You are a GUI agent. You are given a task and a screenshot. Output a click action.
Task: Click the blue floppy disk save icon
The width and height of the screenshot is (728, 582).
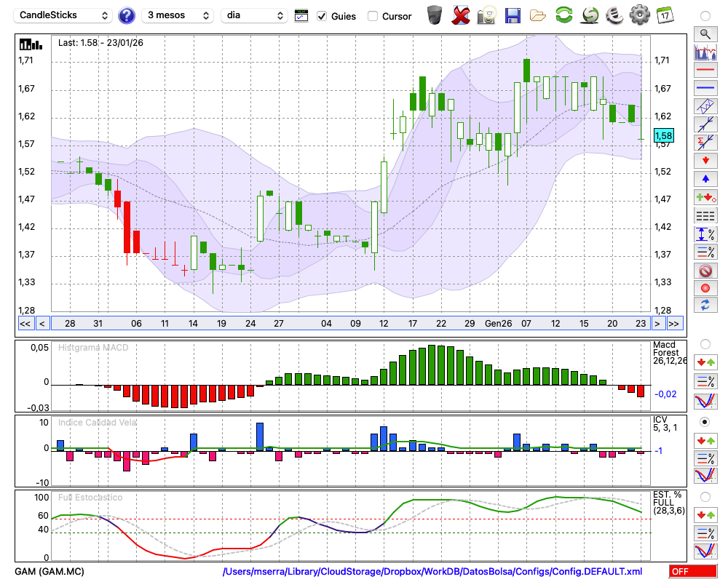pos(513,15)
